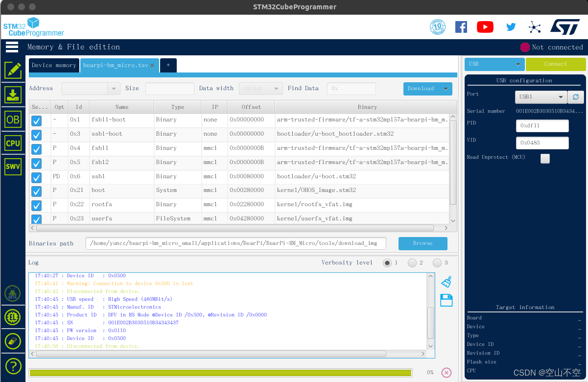This screenshot has width=588, height=382.
Task: Open the Twitter link icon
Action: (x=511, y=27)
